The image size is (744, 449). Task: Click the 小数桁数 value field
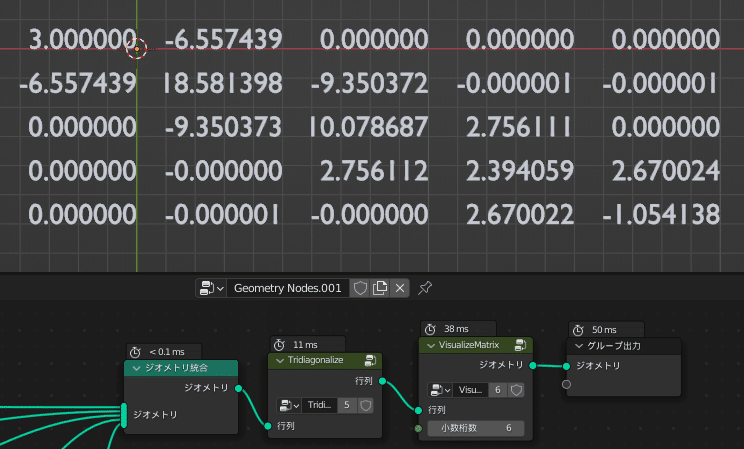[x=476, y=428]
